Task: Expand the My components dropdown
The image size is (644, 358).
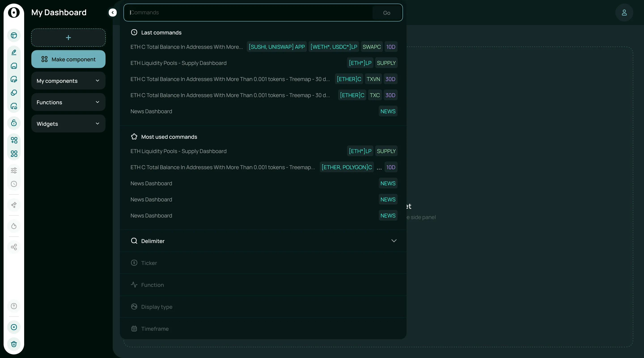Action: pyautogui.click(x=68, y=81)
